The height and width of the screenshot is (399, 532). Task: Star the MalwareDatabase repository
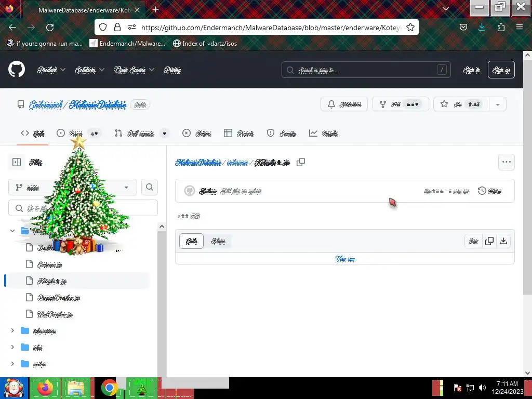click(461, 104)
